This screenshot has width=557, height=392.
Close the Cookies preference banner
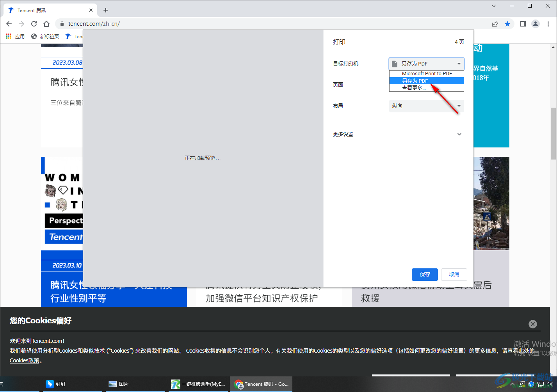pos(533,324)
